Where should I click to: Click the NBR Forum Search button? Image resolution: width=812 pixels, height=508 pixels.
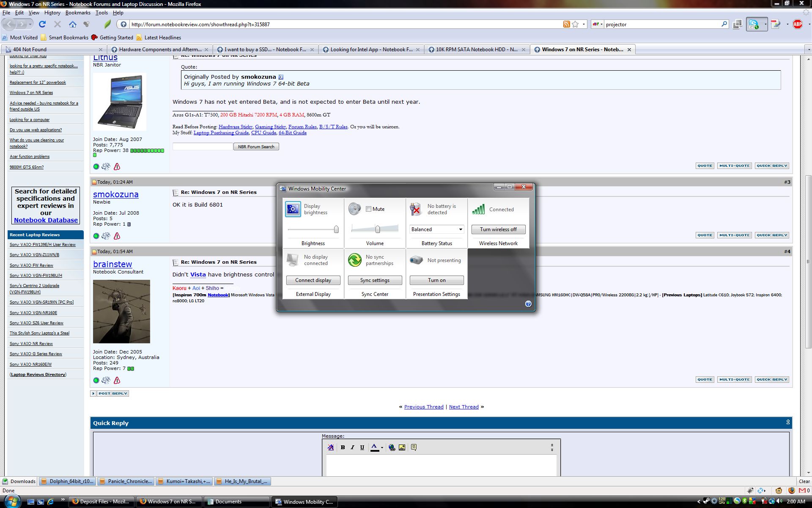click(x=256, y=146)
